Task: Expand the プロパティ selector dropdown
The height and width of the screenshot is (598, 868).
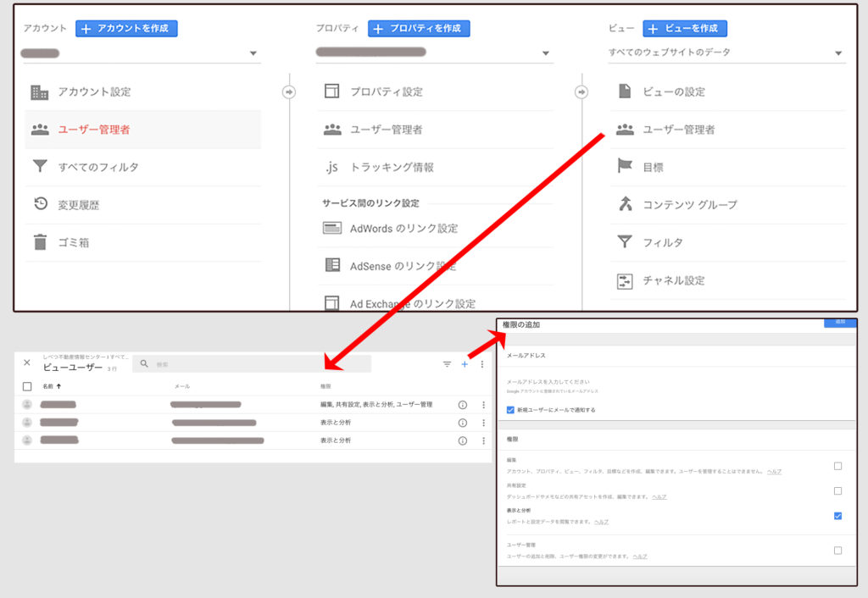Action: tap(545, 53)
